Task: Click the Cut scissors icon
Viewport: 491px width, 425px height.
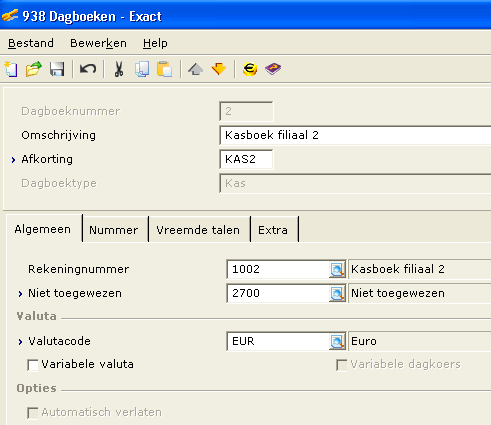Action: click(x=119, y=69)
